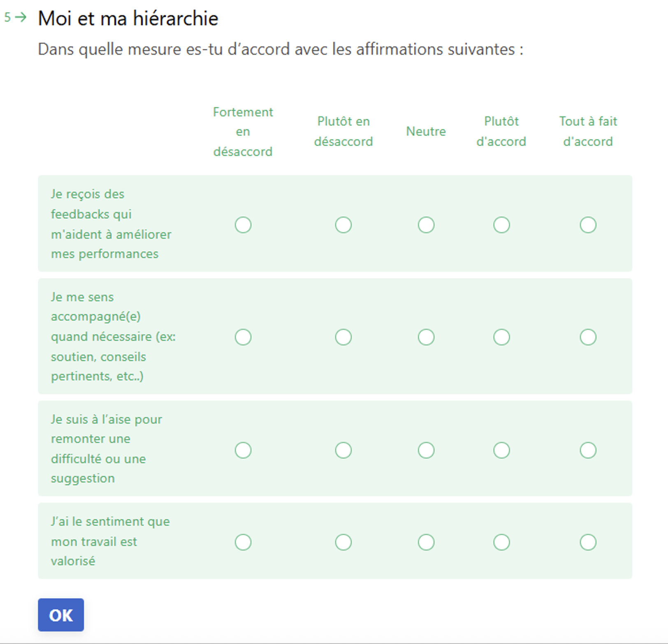668x644 pixels.
Task: Select 'Tout à fait d'accord' for feeling accompanied
Action: [588, 337]
